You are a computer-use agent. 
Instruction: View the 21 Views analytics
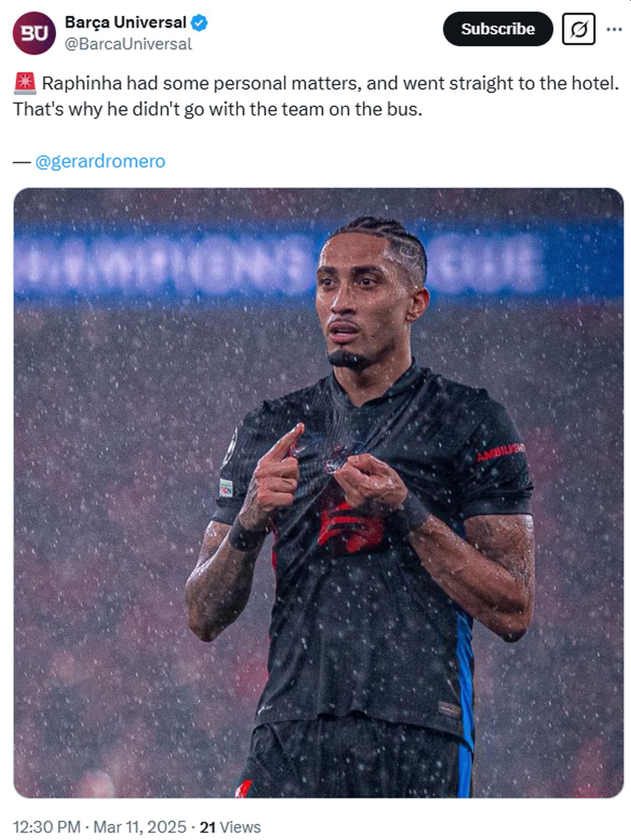click(230, 827)
